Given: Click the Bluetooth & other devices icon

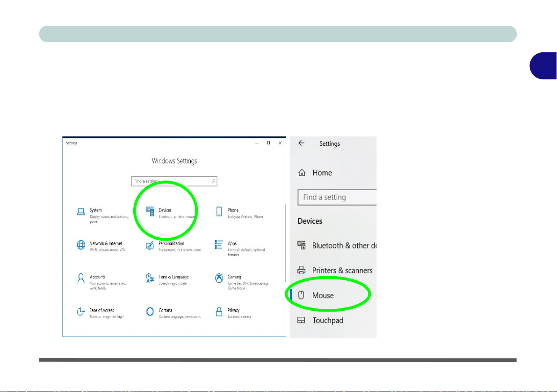Looking at the screenshot, I should [x=302, y=245].
